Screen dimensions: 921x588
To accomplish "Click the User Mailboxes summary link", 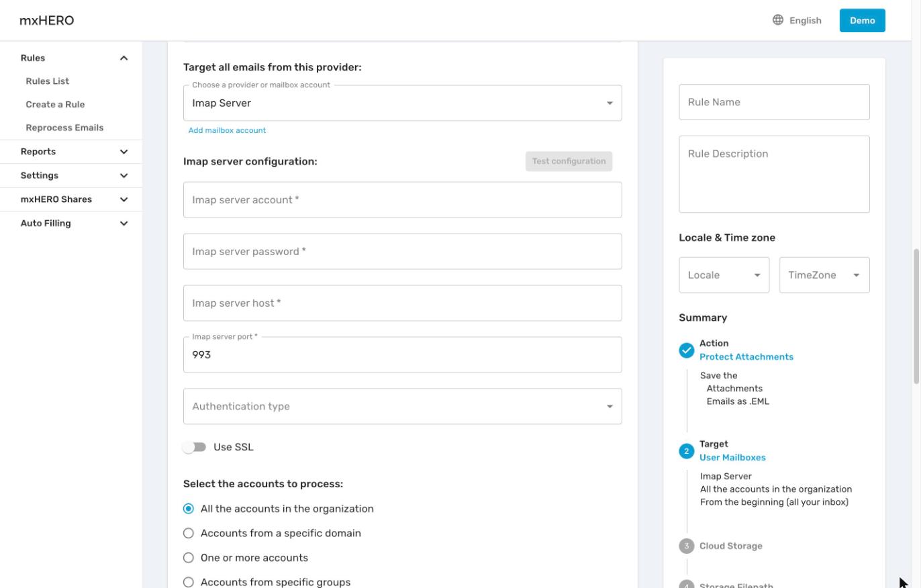I will pyautogui.click(x=732, y=457).
